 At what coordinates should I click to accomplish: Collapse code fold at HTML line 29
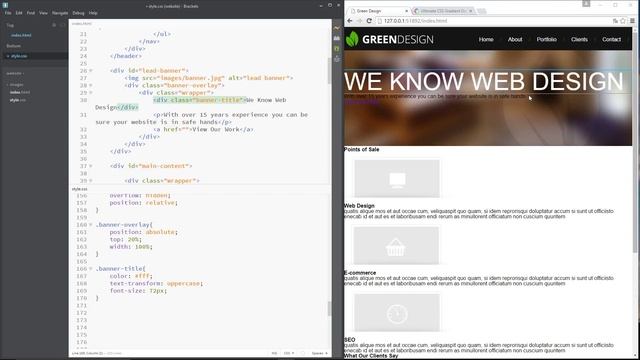[91, 93]
